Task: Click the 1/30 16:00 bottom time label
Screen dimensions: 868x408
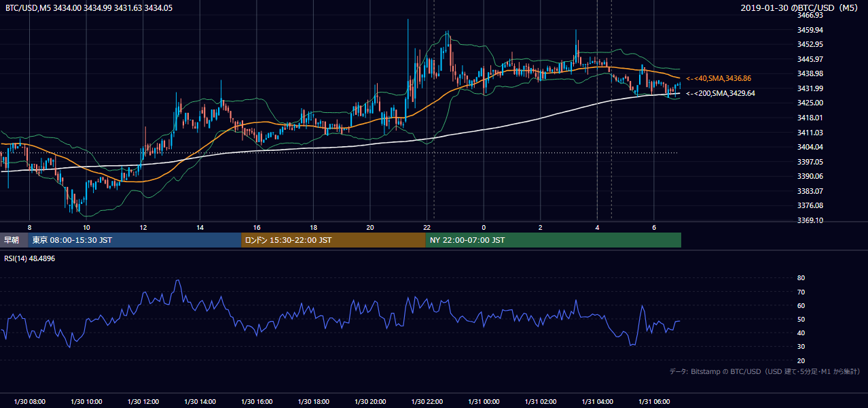Action: point(257,402)
